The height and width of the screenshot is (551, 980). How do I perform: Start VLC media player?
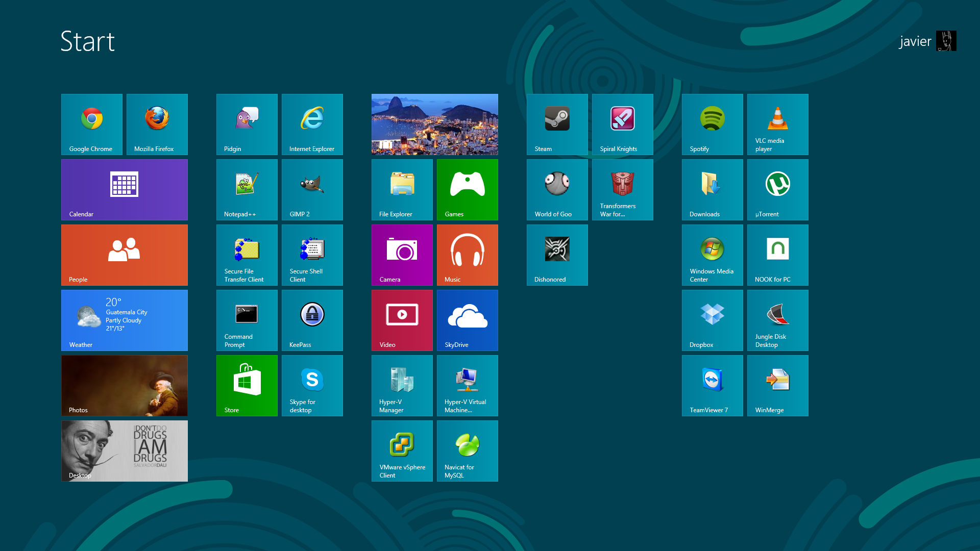click(777, 124)
